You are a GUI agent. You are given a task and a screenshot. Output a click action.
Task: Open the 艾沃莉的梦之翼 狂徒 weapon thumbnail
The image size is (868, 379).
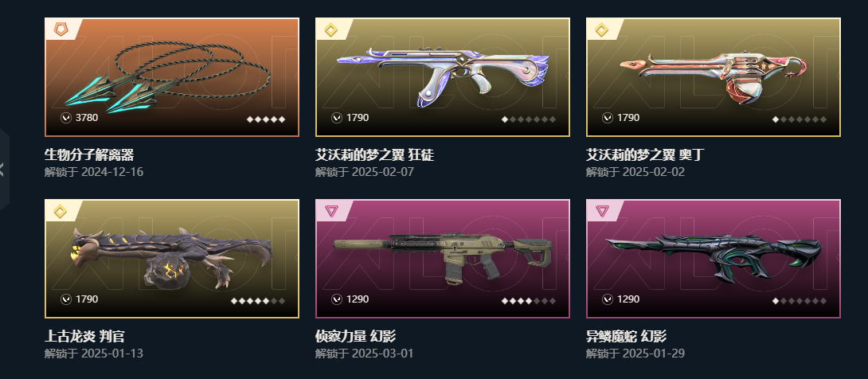pyautogui.click(x=442, y=77)
